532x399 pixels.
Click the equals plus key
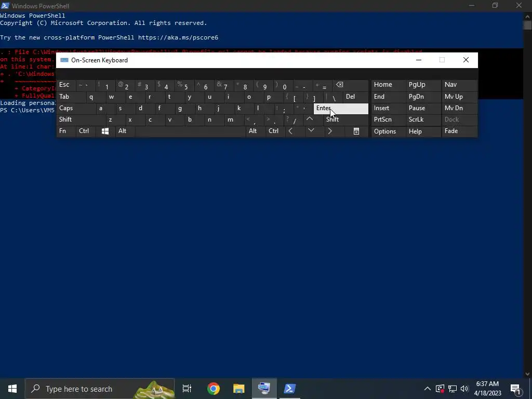323,85
